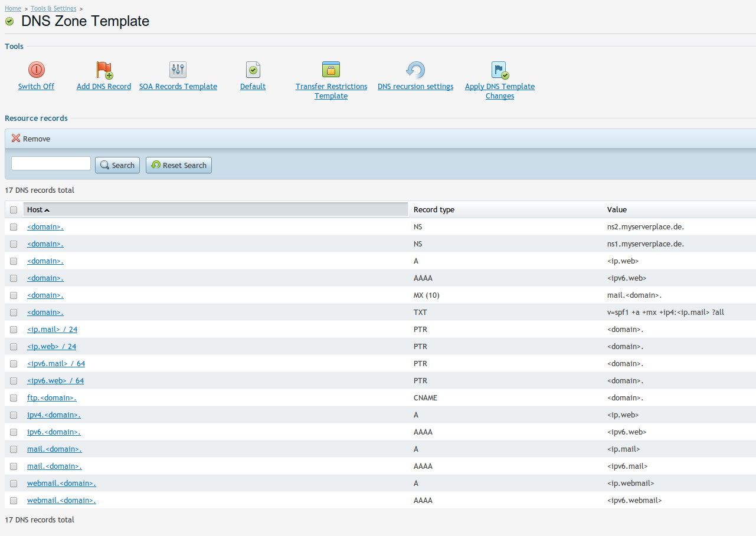
Task: Click the red Switch Off icon
Action: click(37, 70)
